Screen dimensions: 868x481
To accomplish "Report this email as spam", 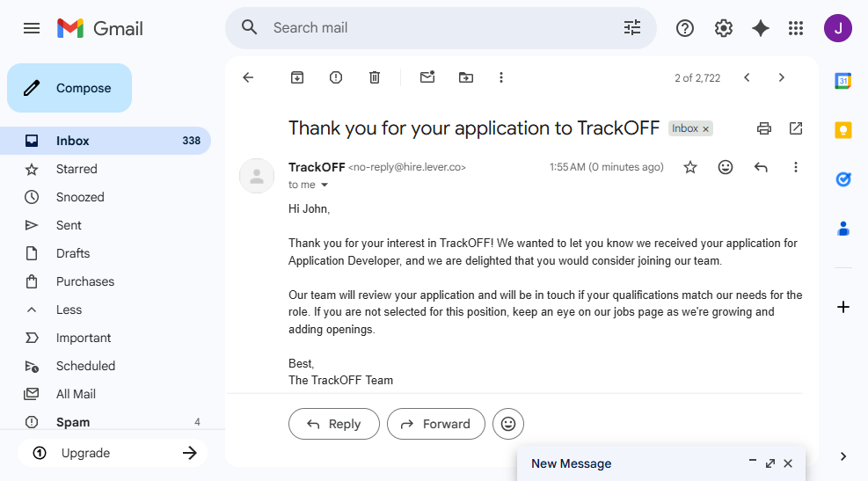I will [x=336, y=77].
